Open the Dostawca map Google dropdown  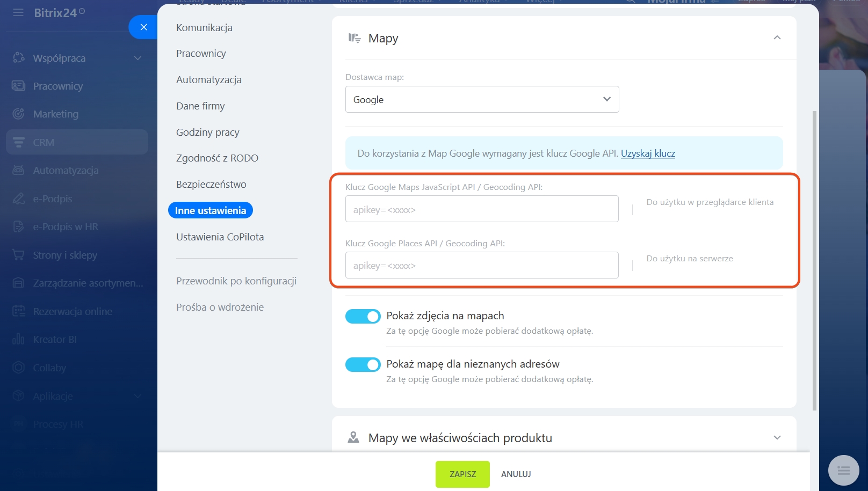[x=482, y=99]
